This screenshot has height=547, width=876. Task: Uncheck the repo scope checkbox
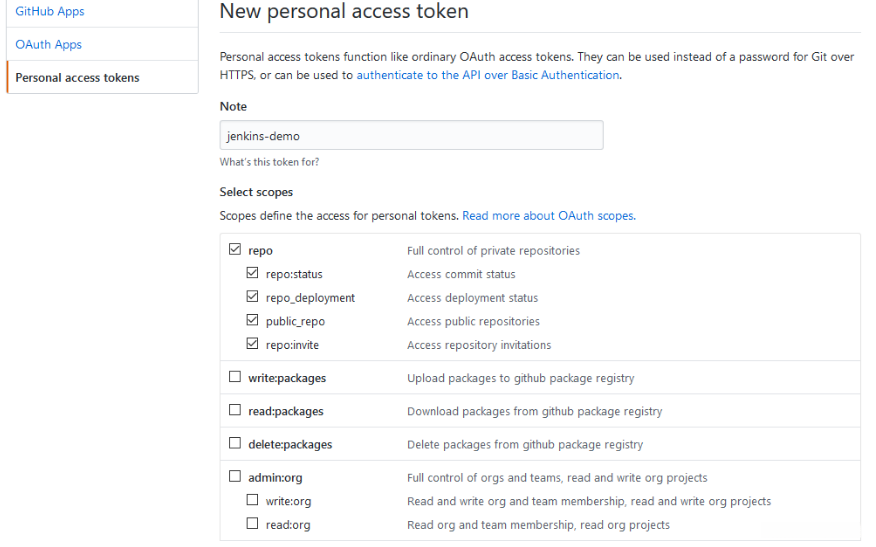click(x=235, y=250)
